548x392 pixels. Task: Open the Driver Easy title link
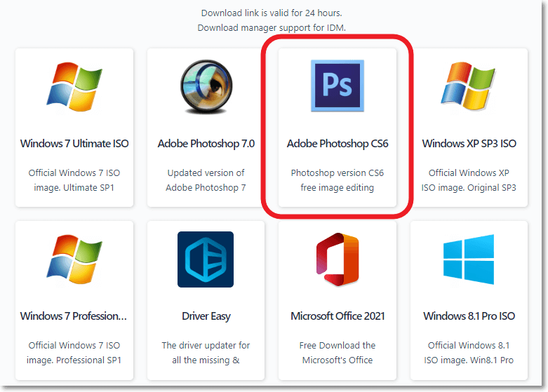(206, 316)
